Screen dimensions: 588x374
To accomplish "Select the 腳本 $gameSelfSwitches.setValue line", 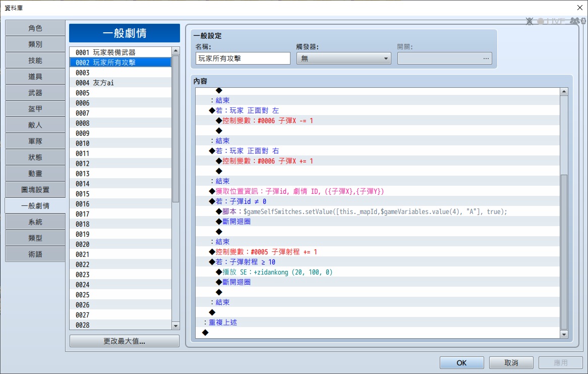I will [x=378, y=212].
